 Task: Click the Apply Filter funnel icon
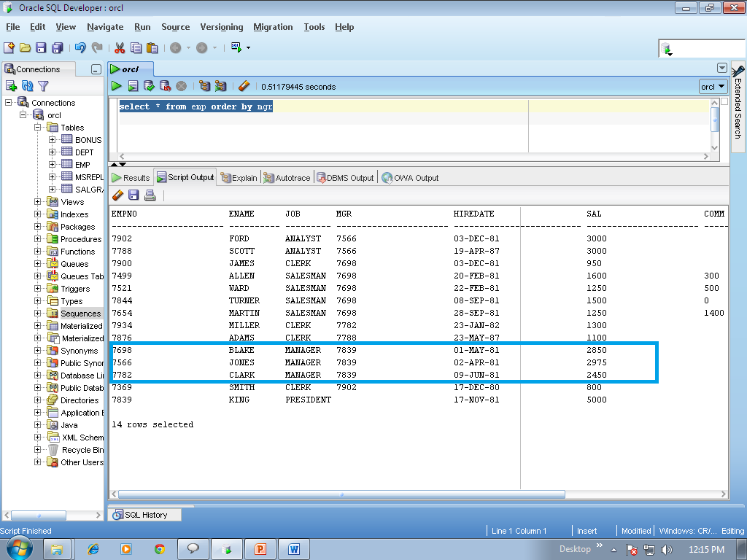point(43,86)
